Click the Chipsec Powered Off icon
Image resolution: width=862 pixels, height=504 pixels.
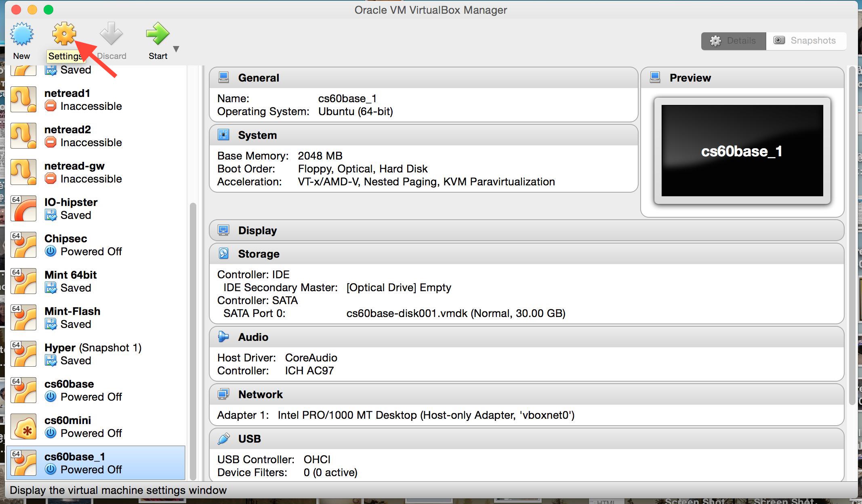coord(50,251)
